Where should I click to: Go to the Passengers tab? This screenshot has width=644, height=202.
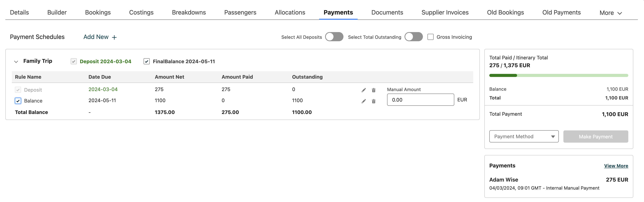coord(240,12)
